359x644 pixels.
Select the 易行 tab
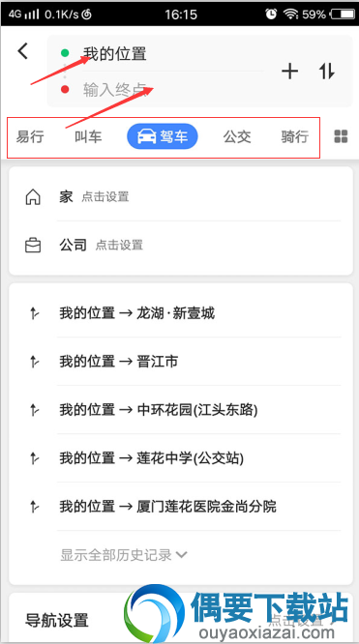click(x=30, y=136)
